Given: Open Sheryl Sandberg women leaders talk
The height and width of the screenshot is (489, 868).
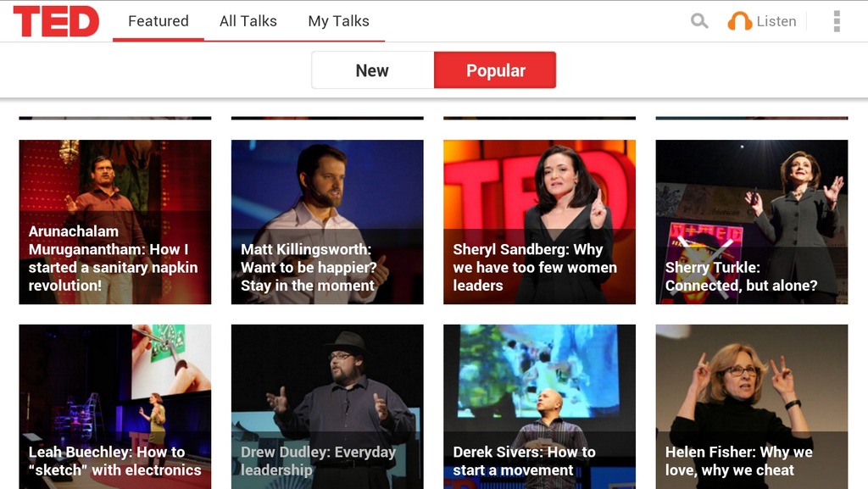Looking at the screenshot, I should 539,222.
